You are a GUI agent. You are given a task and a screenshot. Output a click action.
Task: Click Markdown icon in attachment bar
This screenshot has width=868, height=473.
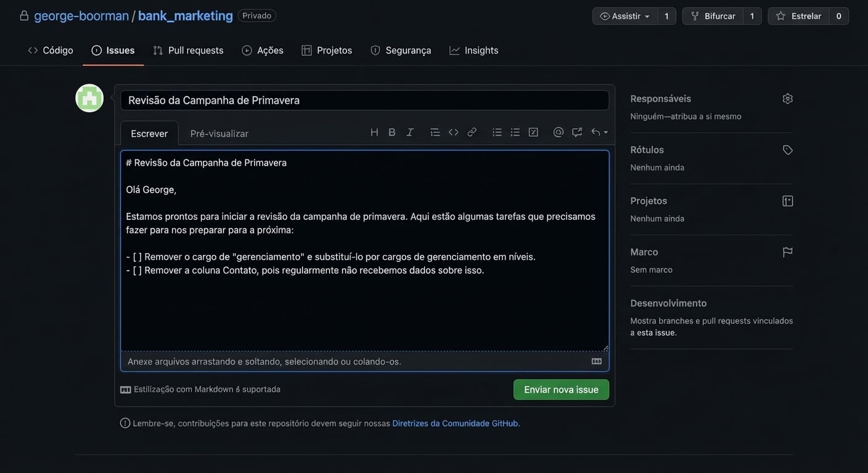click(x=597, y=362)
